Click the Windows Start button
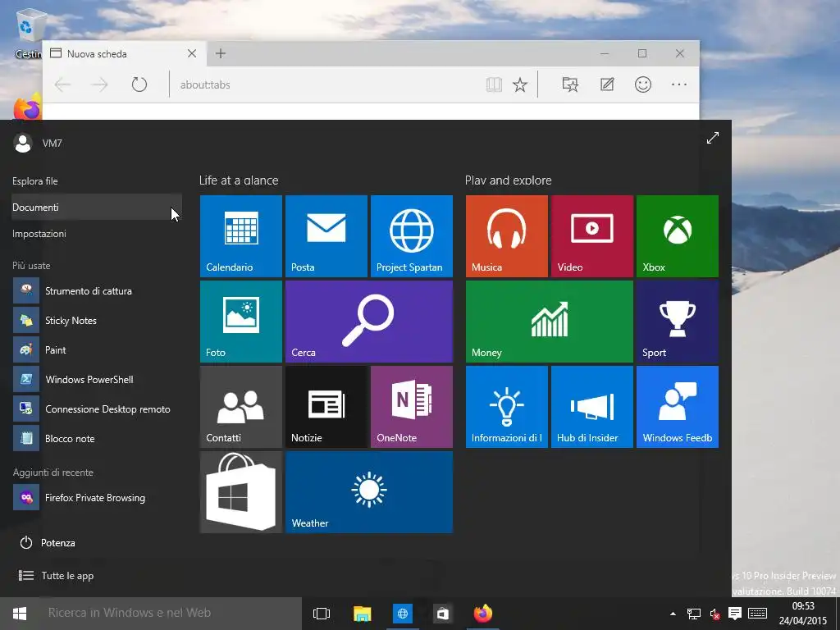This screenshot has height=630, width=840. pyautogui.click(x=20, y=614)
